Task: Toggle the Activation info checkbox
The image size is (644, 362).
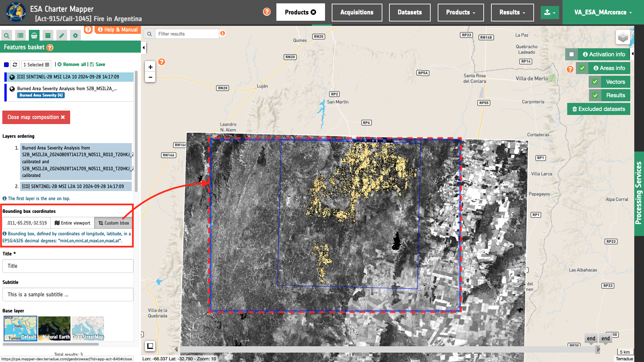Action: 572,54
